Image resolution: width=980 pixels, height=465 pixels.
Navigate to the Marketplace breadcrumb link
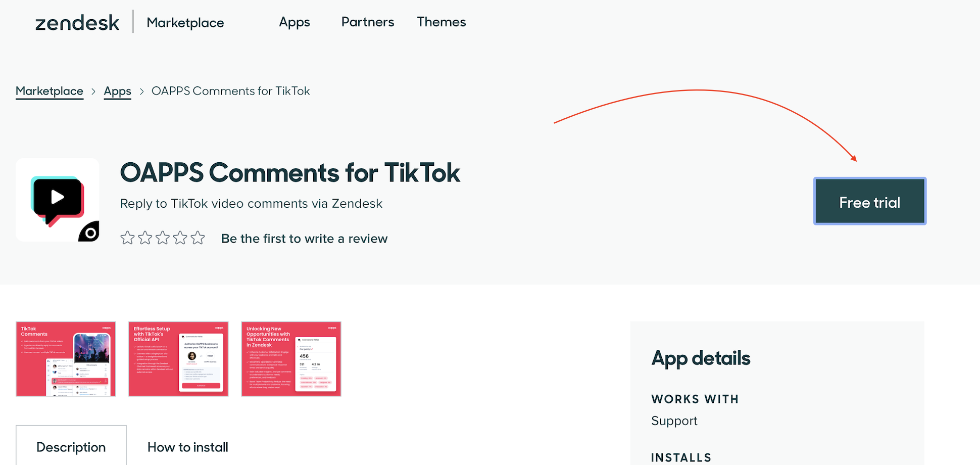(49, 91)
